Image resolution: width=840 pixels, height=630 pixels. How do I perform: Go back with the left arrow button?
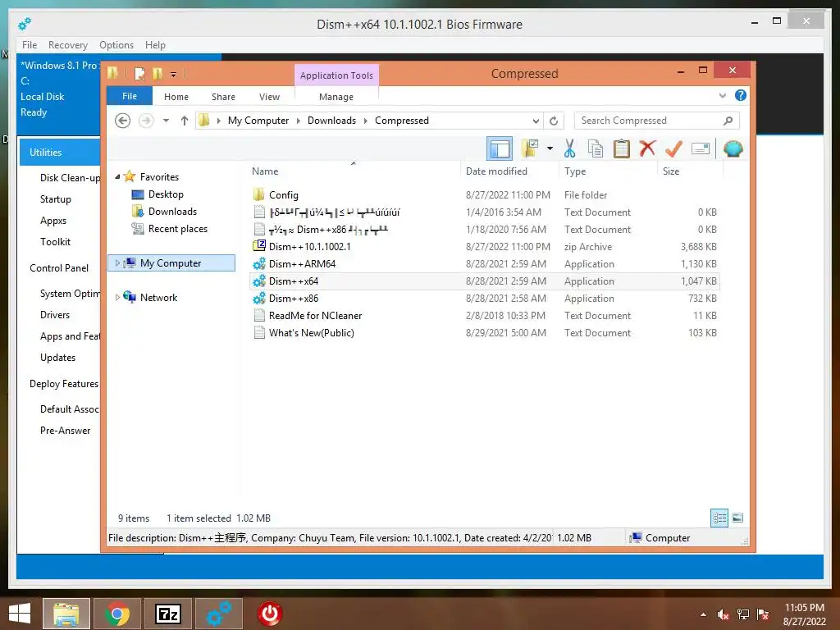click(x=123, y=121)
